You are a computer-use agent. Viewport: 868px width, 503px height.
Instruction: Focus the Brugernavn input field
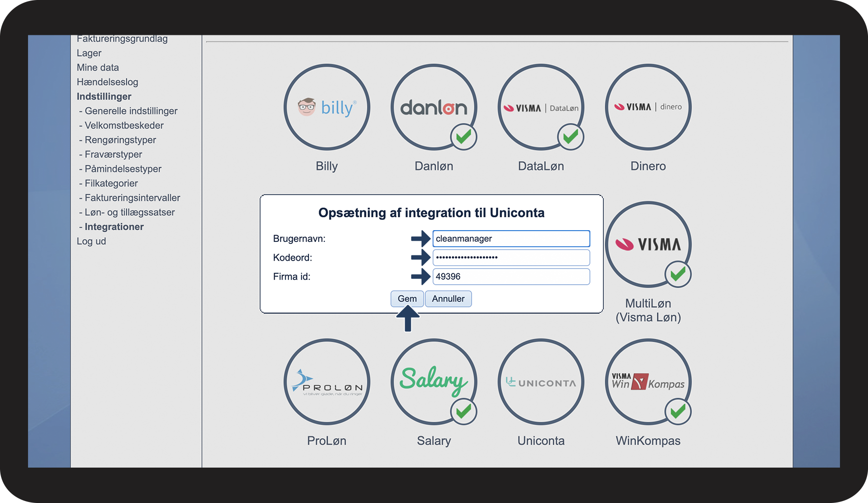[x=511, y=238]
